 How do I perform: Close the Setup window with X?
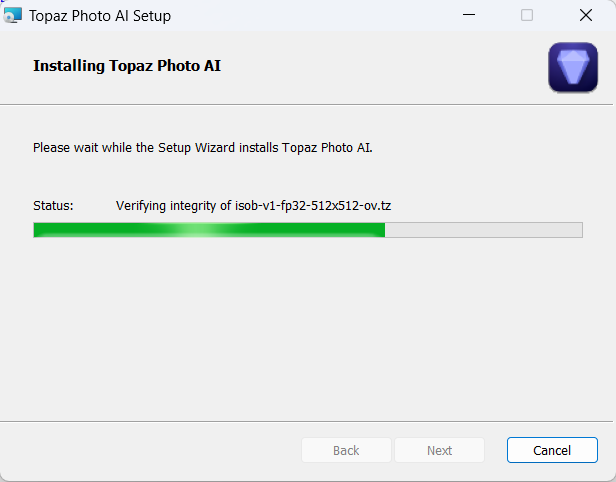pyautogui.click(x=586, y=15)
